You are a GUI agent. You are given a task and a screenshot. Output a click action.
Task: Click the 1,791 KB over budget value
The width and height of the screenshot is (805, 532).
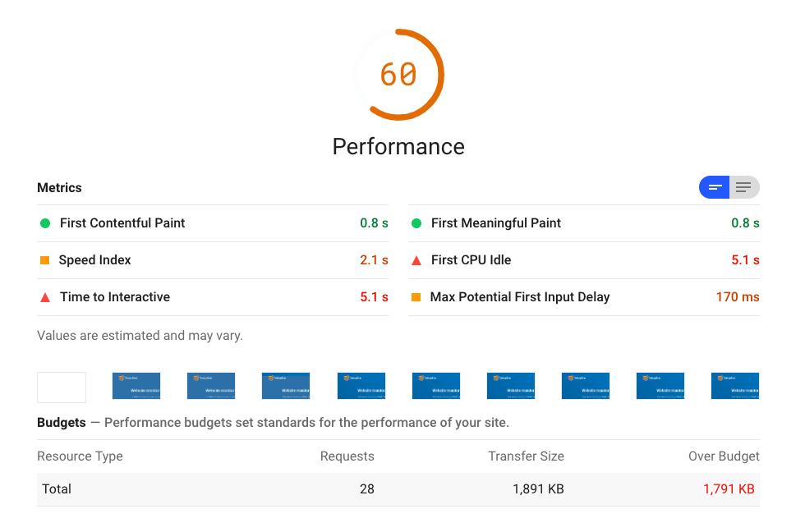[729, 489]
